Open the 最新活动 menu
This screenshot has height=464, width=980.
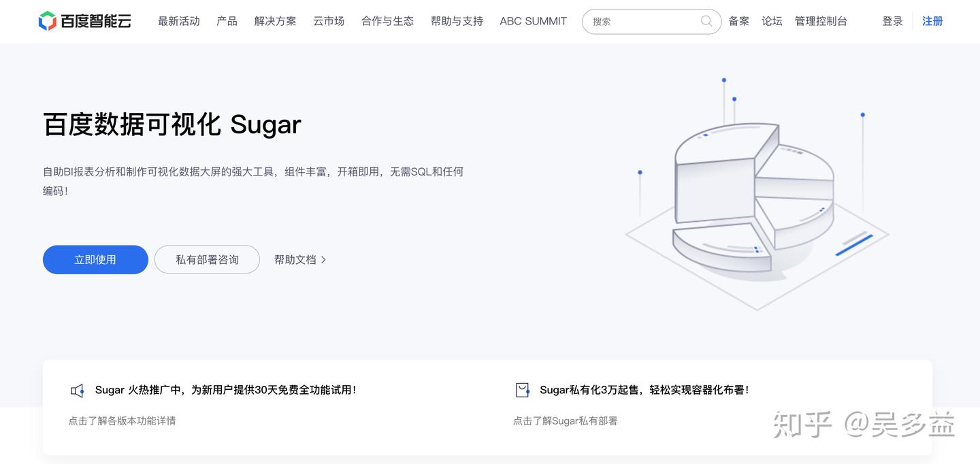click(179, 21)
